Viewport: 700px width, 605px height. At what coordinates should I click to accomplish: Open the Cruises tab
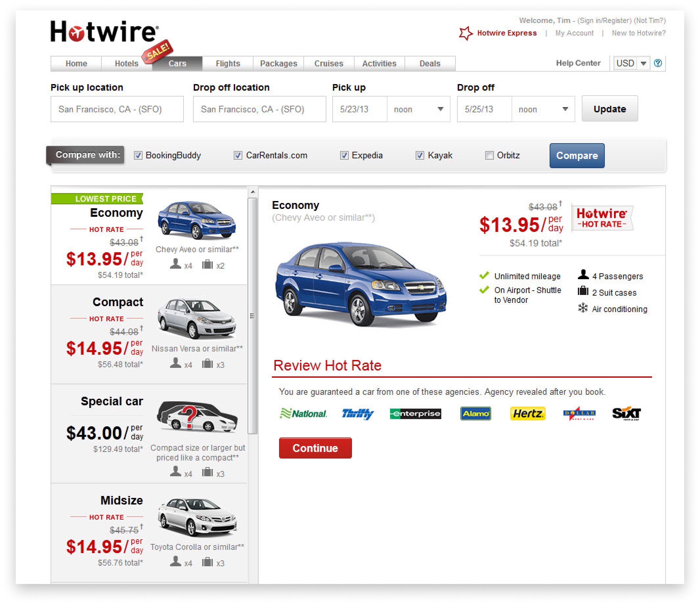pos(329,63)
